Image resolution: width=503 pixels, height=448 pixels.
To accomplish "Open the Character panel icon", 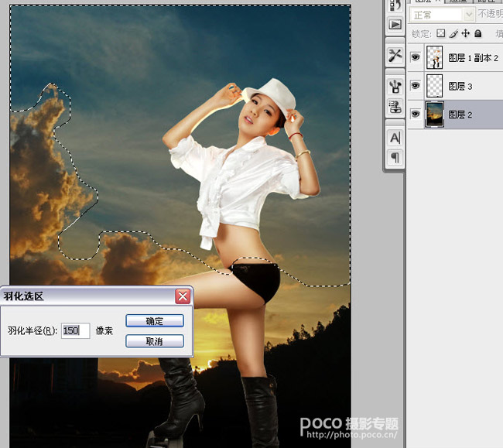I will pos(395,138).
